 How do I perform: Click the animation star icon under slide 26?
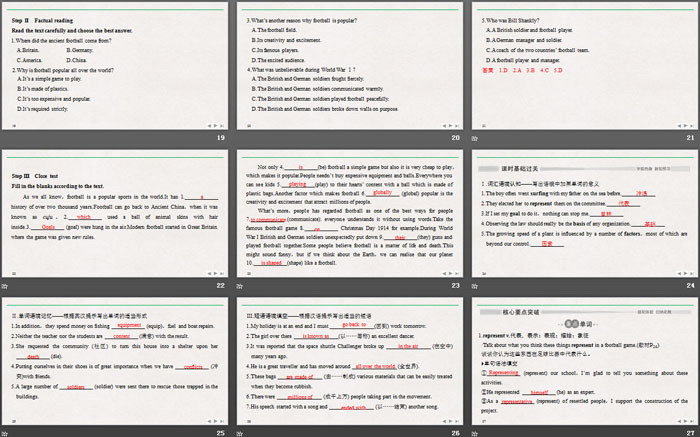[240, 433]
